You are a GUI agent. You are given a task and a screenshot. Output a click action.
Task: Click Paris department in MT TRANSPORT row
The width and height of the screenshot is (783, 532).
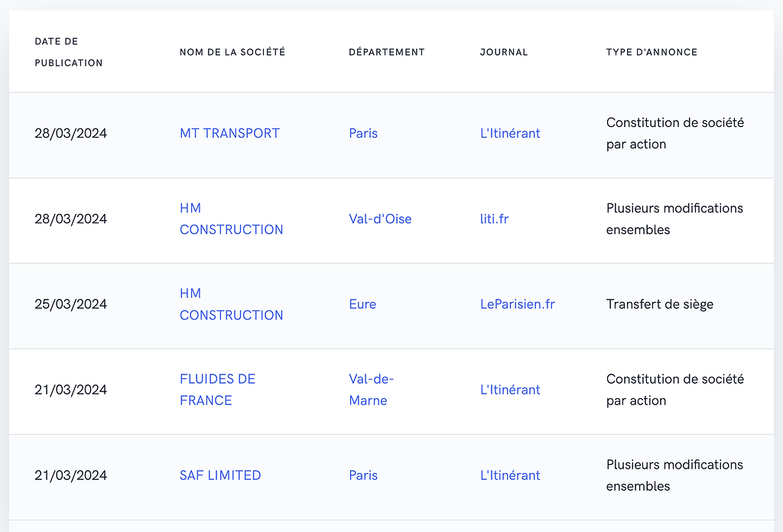click(x=363, y=133)
